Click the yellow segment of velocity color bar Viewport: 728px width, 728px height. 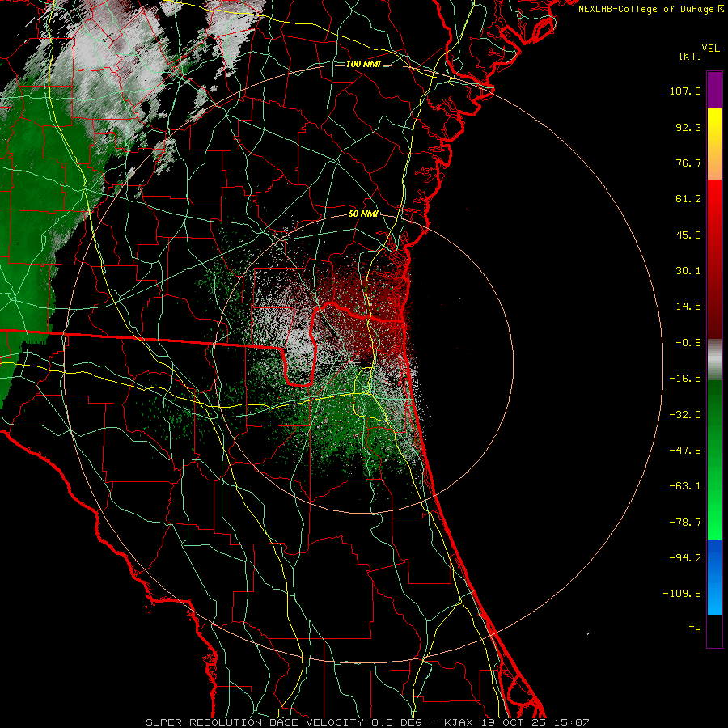click(x=714, y=144)
